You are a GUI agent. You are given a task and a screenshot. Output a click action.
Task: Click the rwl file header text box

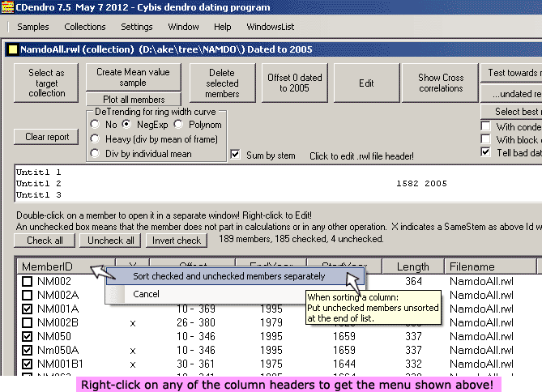278,184
